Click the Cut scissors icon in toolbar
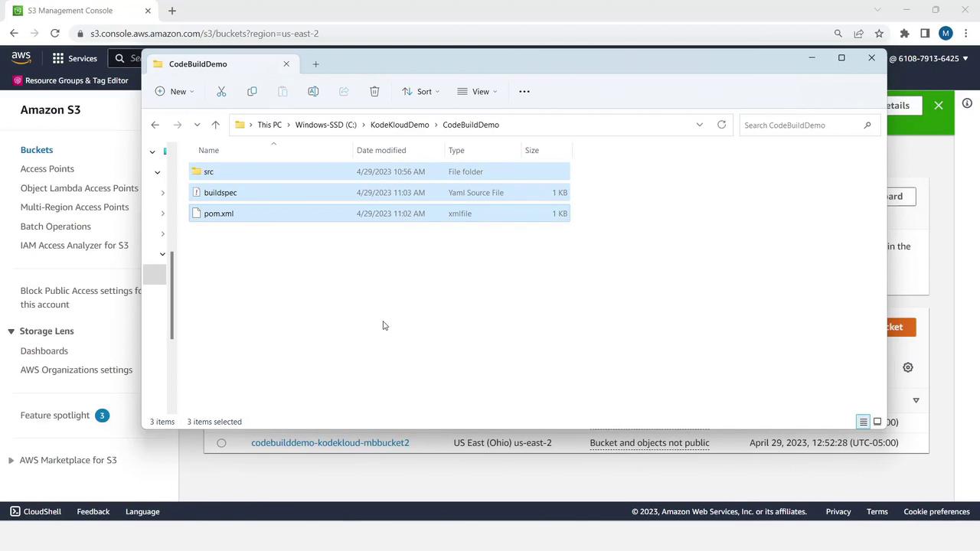 221,92
